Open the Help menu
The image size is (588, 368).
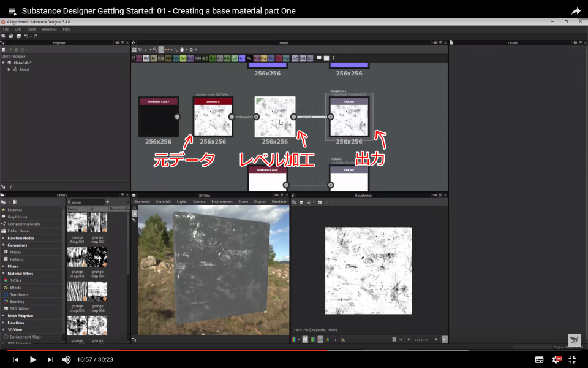tap(66, 29)
